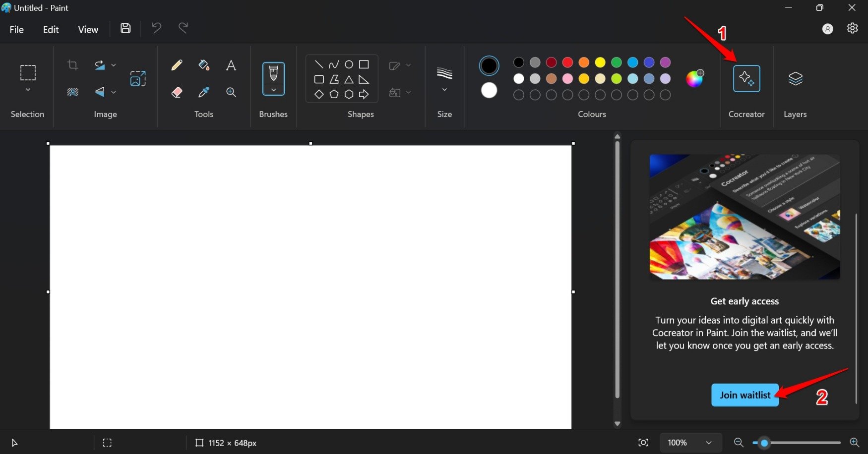
Task: Open the Text tool
Action: [231, 65]
